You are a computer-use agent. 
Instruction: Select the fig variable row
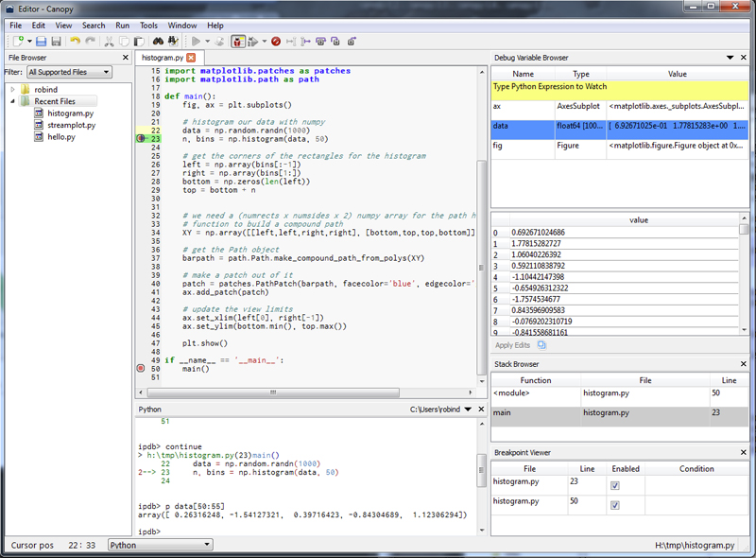pyautogui.click(x=620, y=149)
